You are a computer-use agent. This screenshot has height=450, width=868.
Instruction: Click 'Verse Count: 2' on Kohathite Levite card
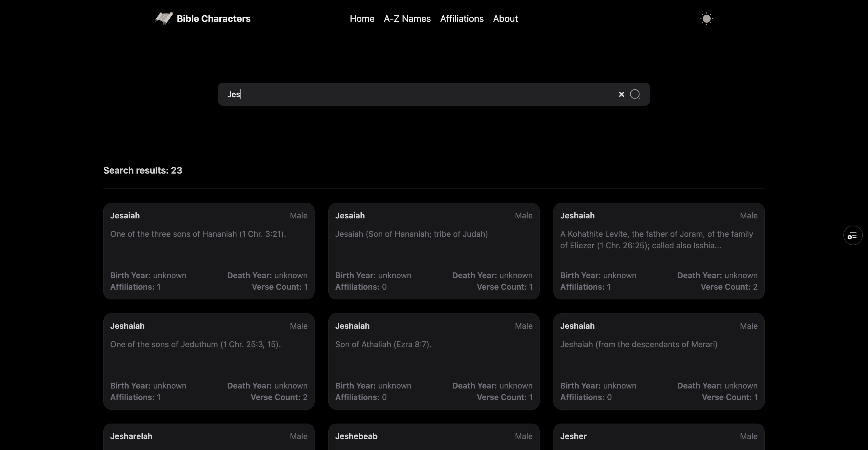(x=729, y=287)
